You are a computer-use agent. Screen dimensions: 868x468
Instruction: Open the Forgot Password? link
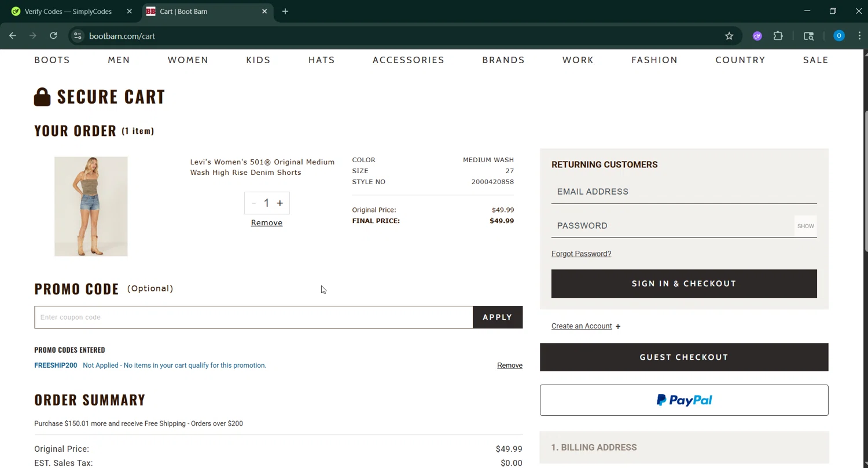click(x=581, y=254)
